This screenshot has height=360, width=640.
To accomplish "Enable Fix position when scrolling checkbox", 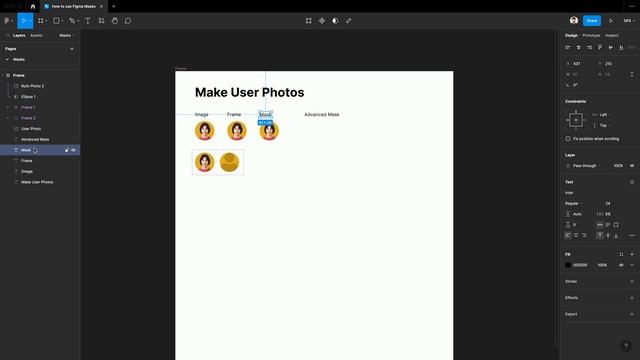I will click(568, 139).
